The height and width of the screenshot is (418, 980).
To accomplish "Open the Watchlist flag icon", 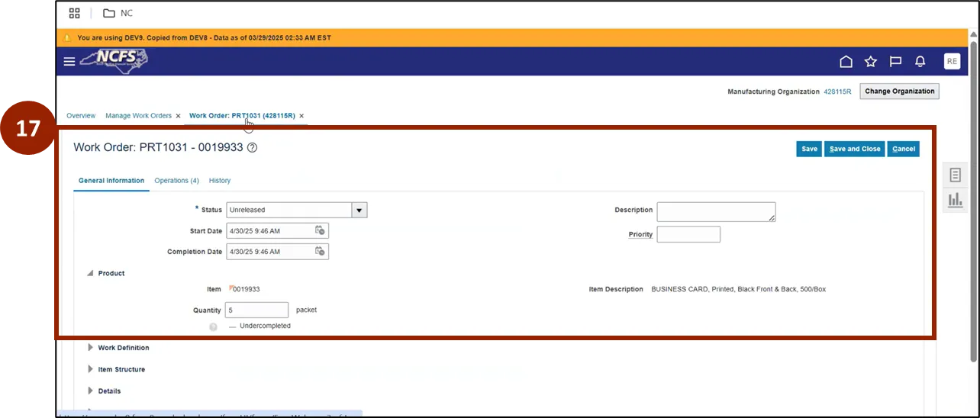I will point(895,62).
